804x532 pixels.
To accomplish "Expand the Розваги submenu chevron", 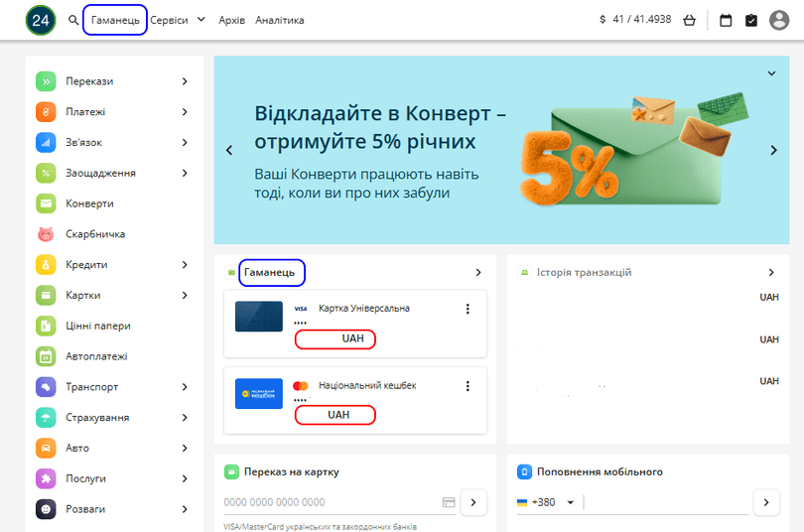I will pos(185,509).
